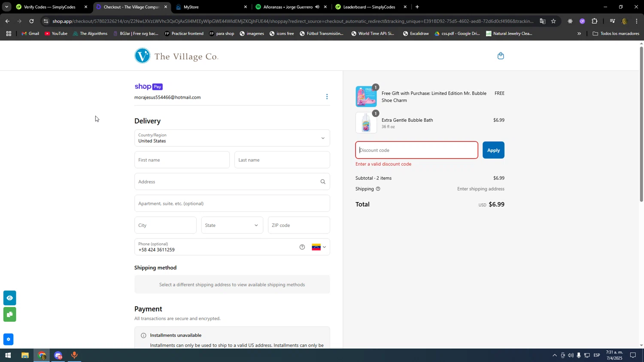Screen dimensions: 644x362
Task: Open File Explorer from the taskbar
Action: click(25, 355)
